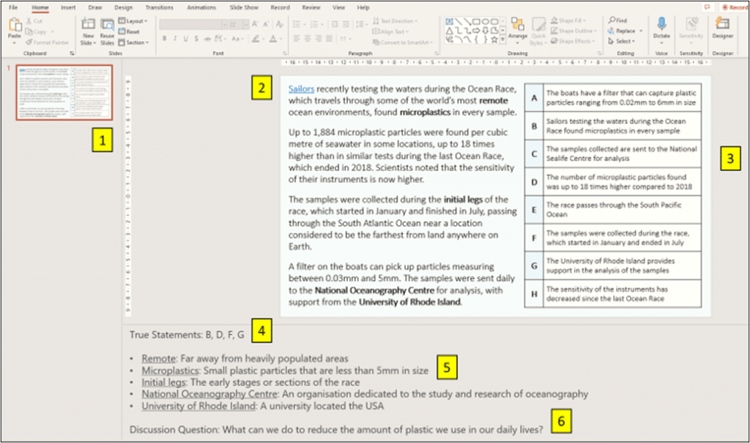Clear all text formatting
This screenshot has height=443, width=750.
[x=279, y=24]
